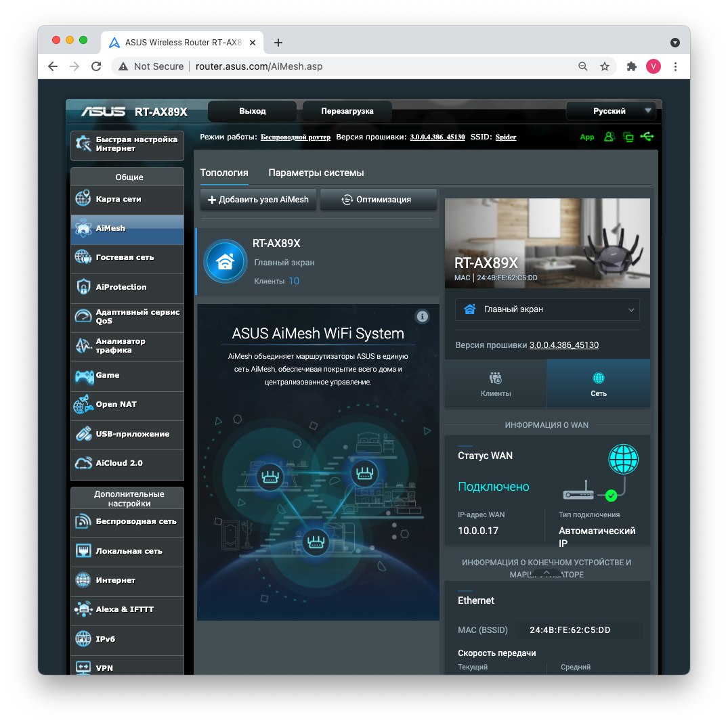Open Локальная сеть LAN settings
This screenshot has width=728, height=725.
[127, 551]
